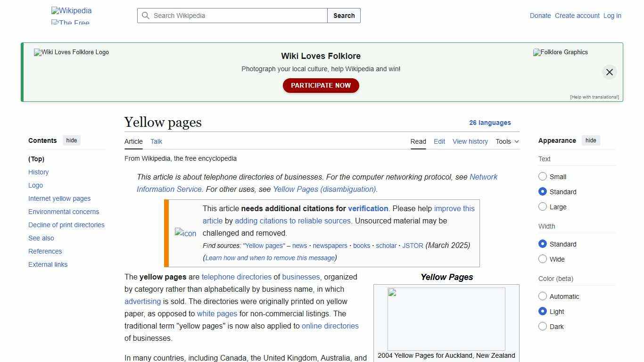
Task: Open the View history page
Action: (x=470, y=141)
